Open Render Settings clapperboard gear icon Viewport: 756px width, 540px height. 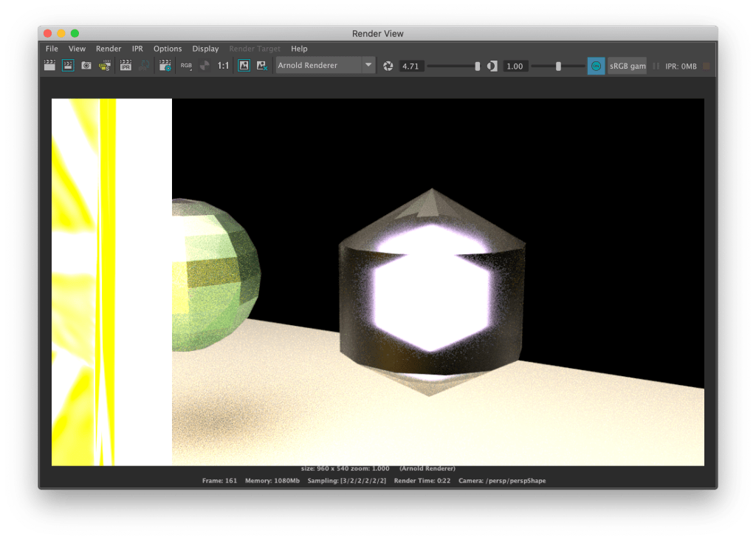(x=165, y=66)
